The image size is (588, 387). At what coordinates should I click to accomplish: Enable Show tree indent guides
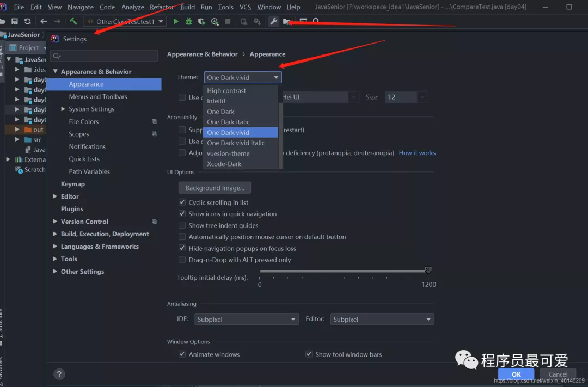pyautogui.click(x=182, y=225)
